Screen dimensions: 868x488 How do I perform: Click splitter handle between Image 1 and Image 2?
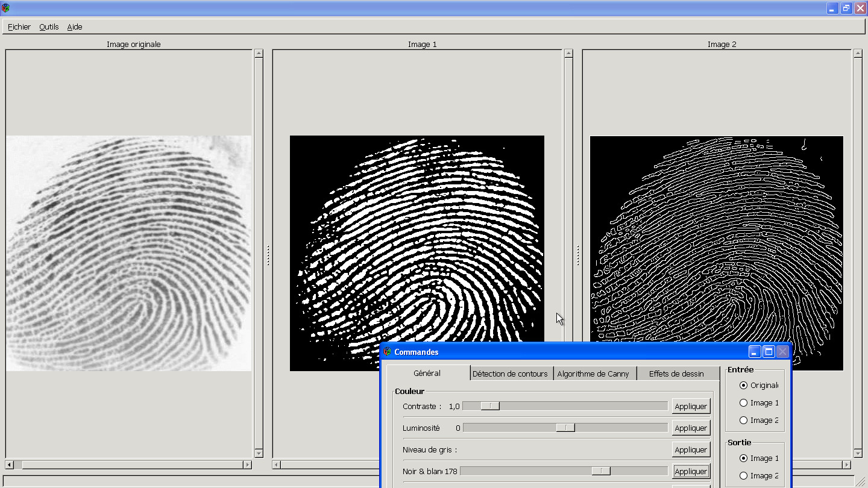578,255
